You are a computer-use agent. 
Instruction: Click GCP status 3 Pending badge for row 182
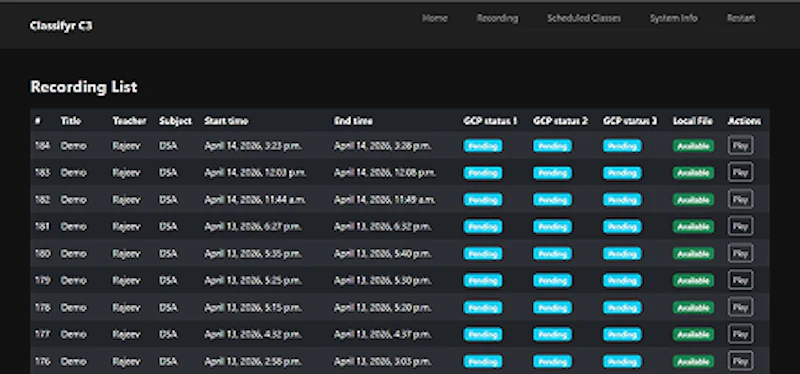[x=622, y=200]
